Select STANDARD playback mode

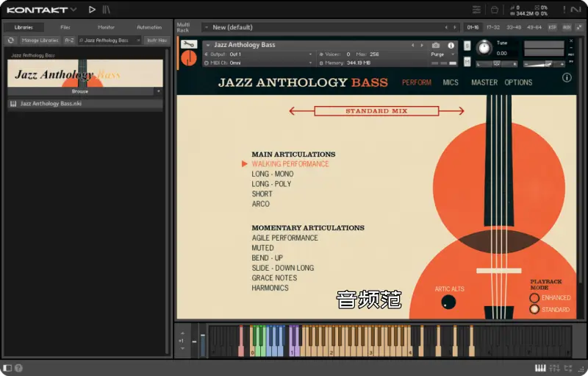(x=534, y=310)
